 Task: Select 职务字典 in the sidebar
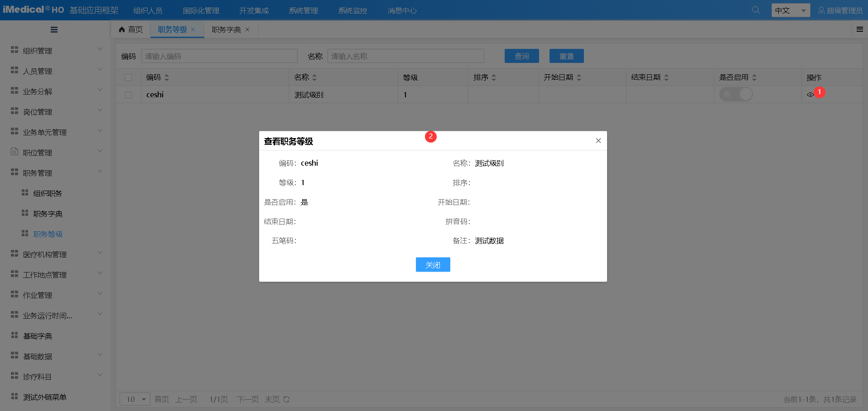point(48,214)
